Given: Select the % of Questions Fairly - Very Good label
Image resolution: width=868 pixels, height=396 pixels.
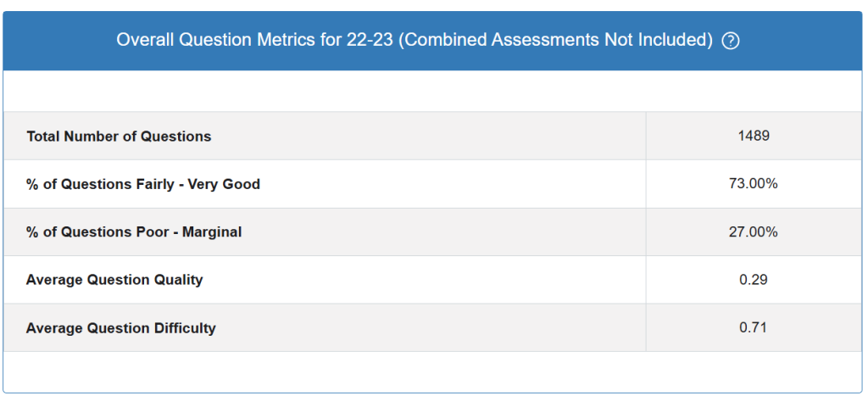Looking at the screenshot, I should (x=142, y=184).
